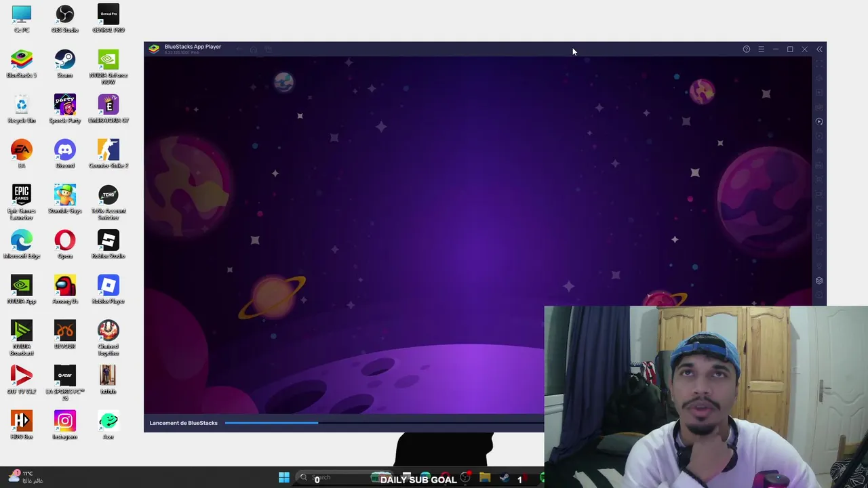
Task: Select the GENRAL PRO desktop shortcut
Action: pyautogui.click(x=108, y=19)
